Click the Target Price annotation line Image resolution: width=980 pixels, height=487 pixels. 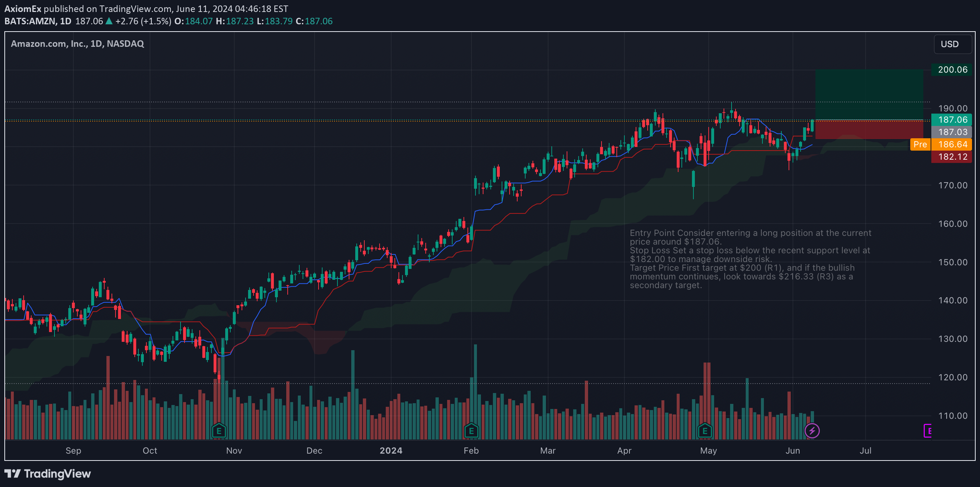click(742, 277)
